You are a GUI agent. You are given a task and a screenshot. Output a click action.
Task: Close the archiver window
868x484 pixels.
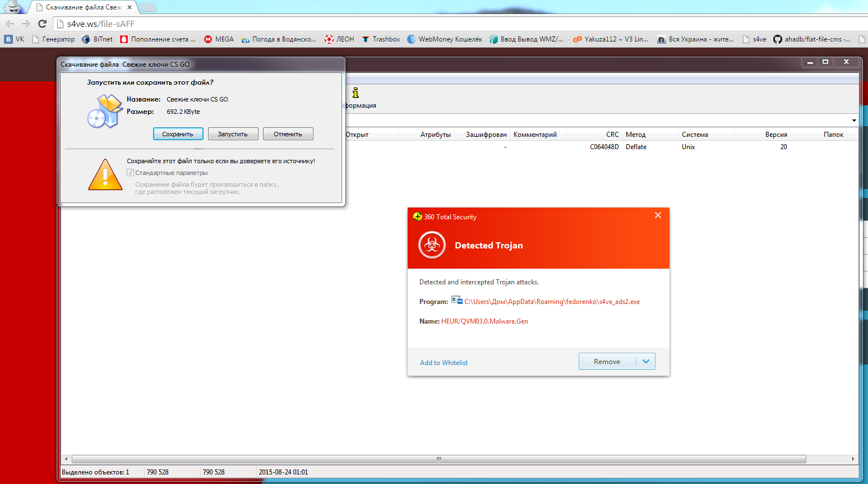[846, 62]
